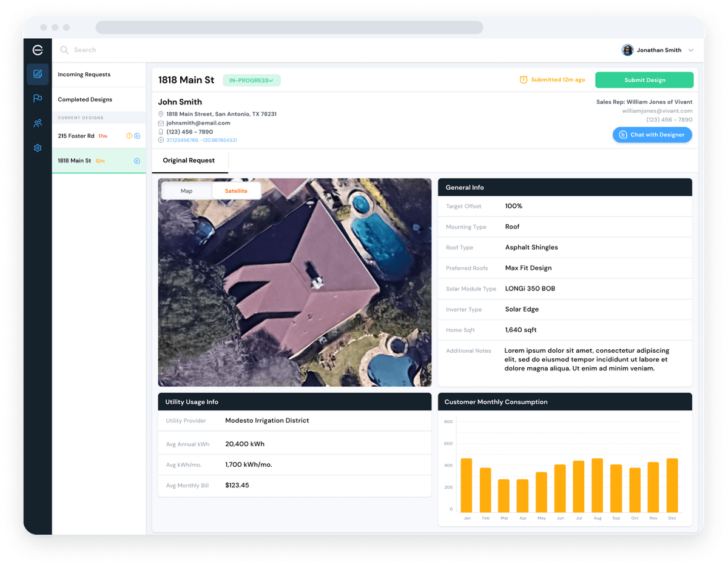Open settings via the gear icon

[x=38, y=147]
